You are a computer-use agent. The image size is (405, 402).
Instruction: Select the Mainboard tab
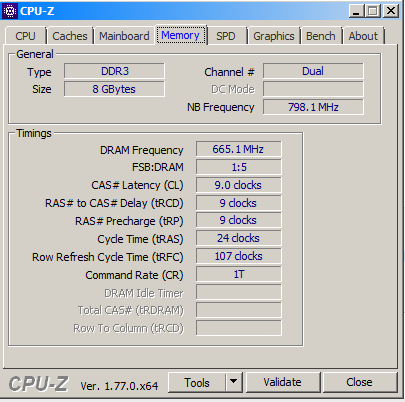[124, 36]
